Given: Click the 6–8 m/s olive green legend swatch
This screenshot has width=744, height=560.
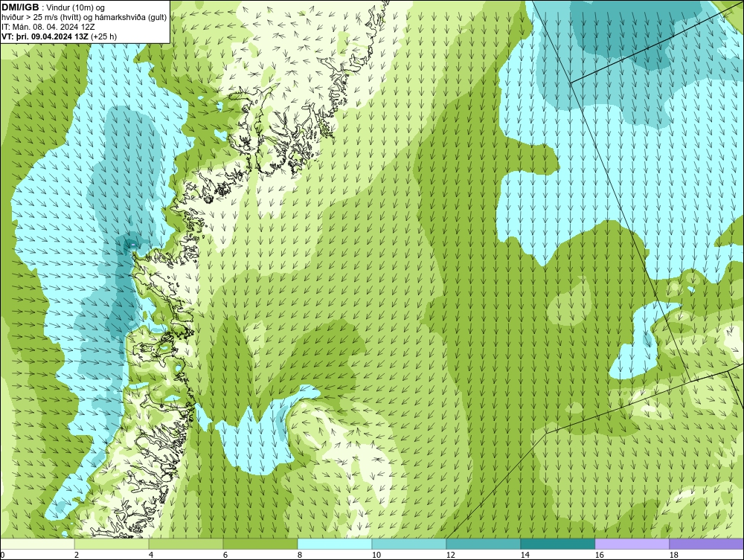Looking at the screenshot, I should tap(260, 544).
